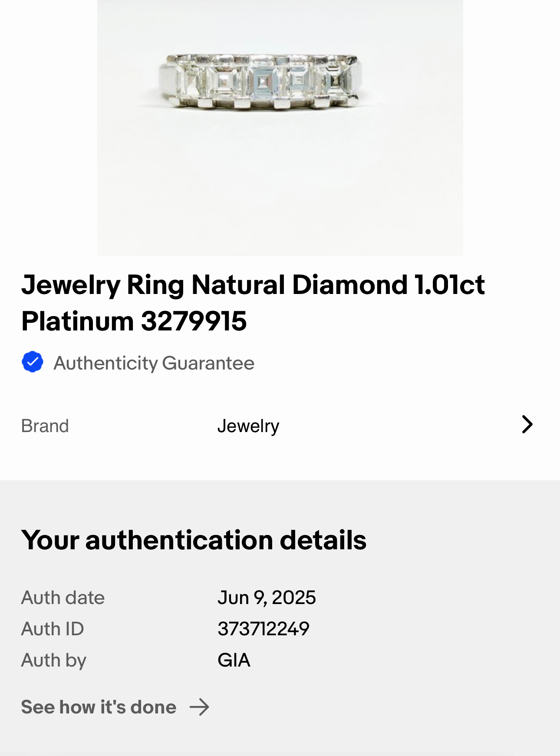Click the Auth ID number 373712249
The image size is (560, 756).
pyautogui.click(x=264, y=629)
